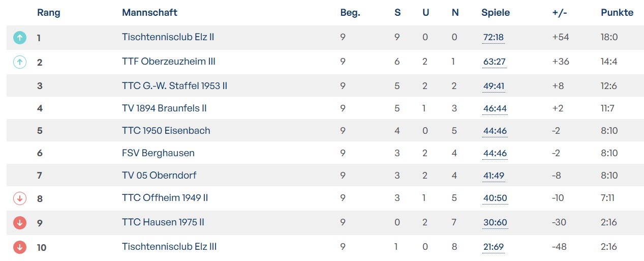Click the 72:18 games score link
This screenshot has height=261, width=644.
[x=494, y=38]
